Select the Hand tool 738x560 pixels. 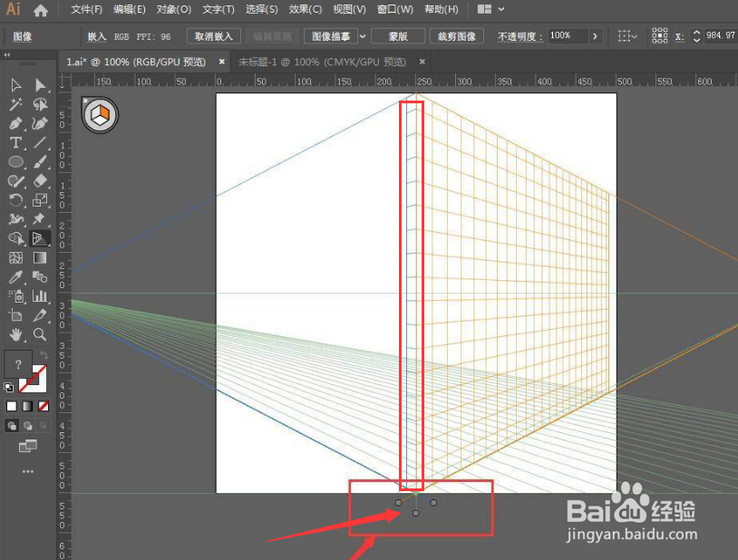click(x=15, y=334)
